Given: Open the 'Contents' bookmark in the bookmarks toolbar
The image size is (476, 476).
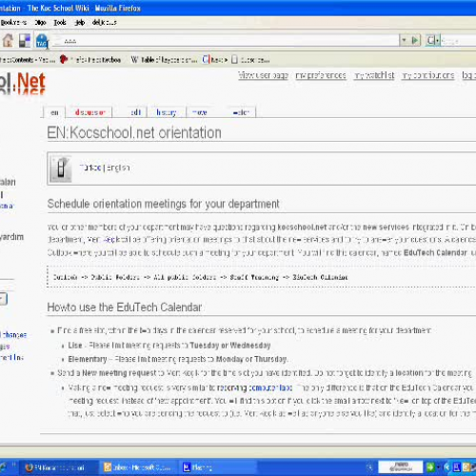Looking at the screenshot, I should (x=28, y=60).
